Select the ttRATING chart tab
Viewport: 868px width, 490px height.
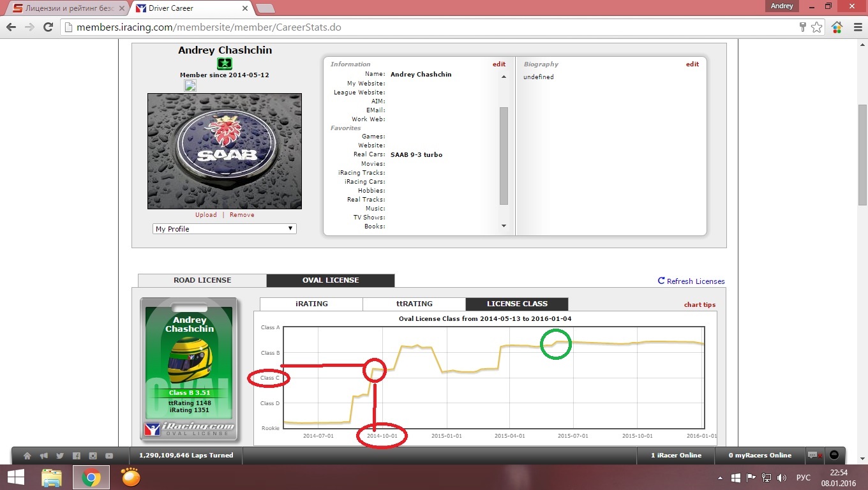click(414, 304)
